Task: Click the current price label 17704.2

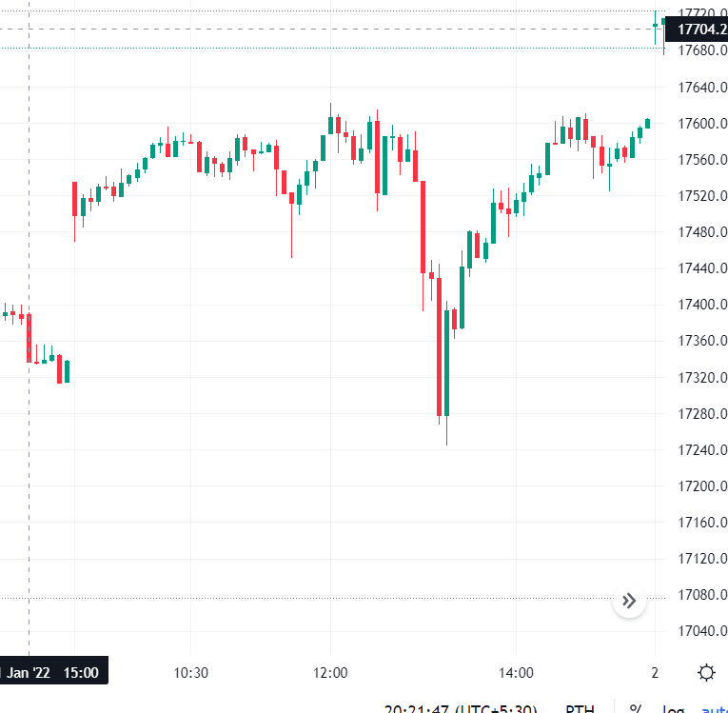Action: tap(702, 30)
